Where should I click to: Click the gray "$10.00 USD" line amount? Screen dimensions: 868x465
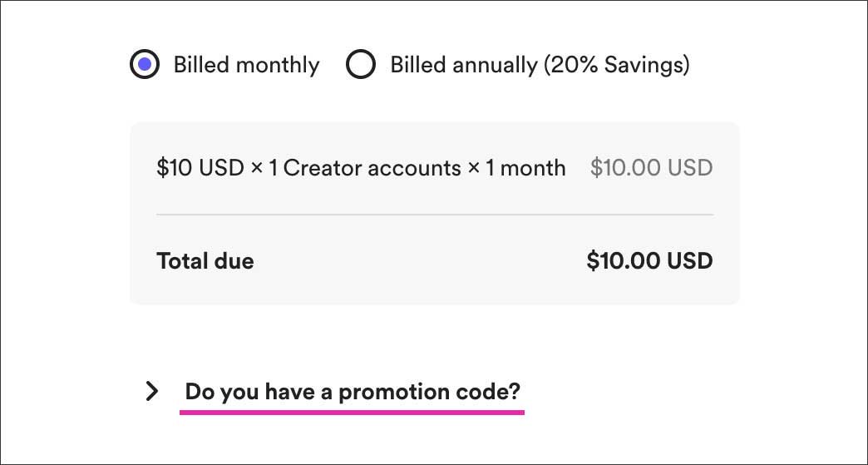pyautogui.click(x=651, y=168)
